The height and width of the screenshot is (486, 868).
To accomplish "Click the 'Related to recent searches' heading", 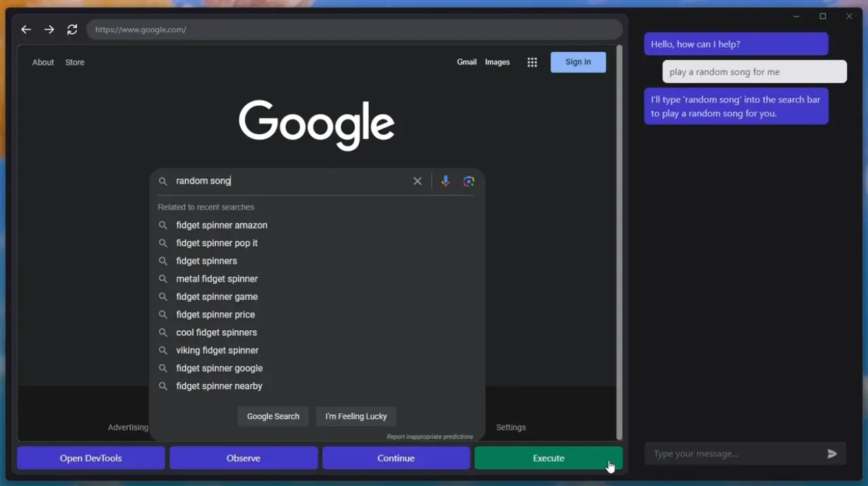I will click(x=206, y=207).
